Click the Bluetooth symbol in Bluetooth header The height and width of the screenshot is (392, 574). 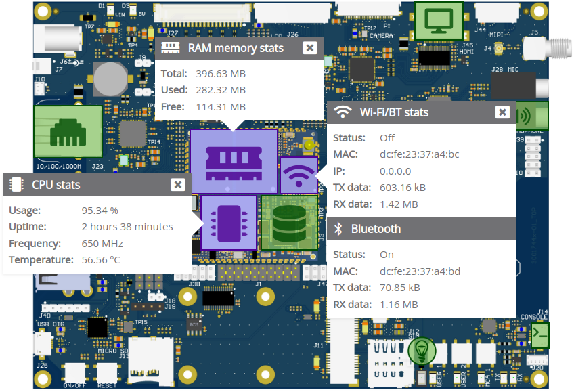click(x=338, y=229)
